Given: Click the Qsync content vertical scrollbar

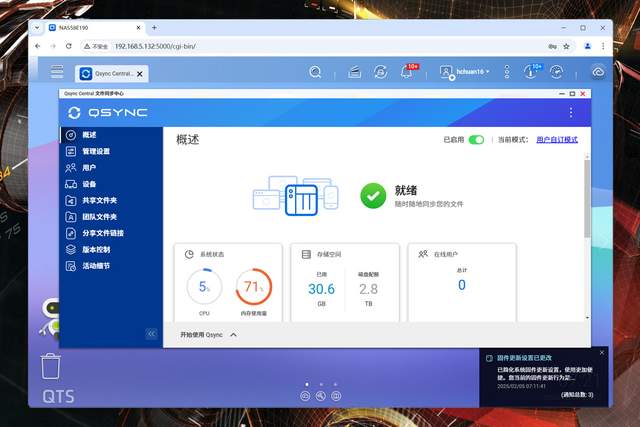Looking at the screenshot, I should [x=587, y=198].
